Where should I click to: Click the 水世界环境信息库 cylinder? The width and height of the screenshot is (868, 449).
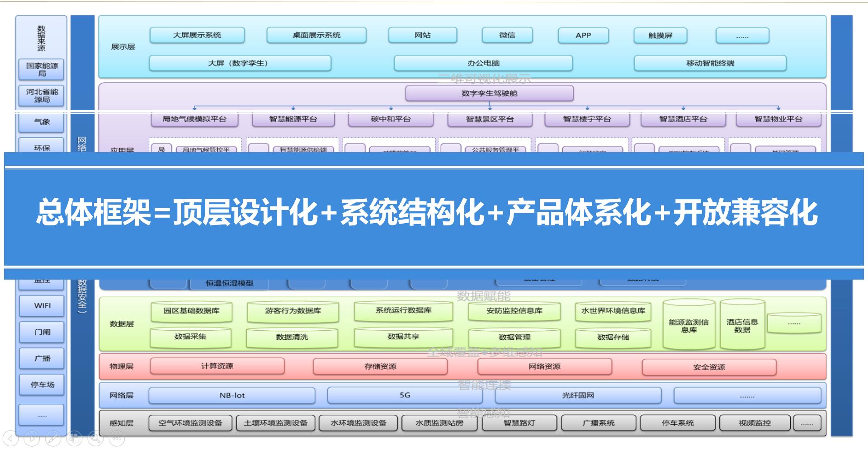[613, 311]
